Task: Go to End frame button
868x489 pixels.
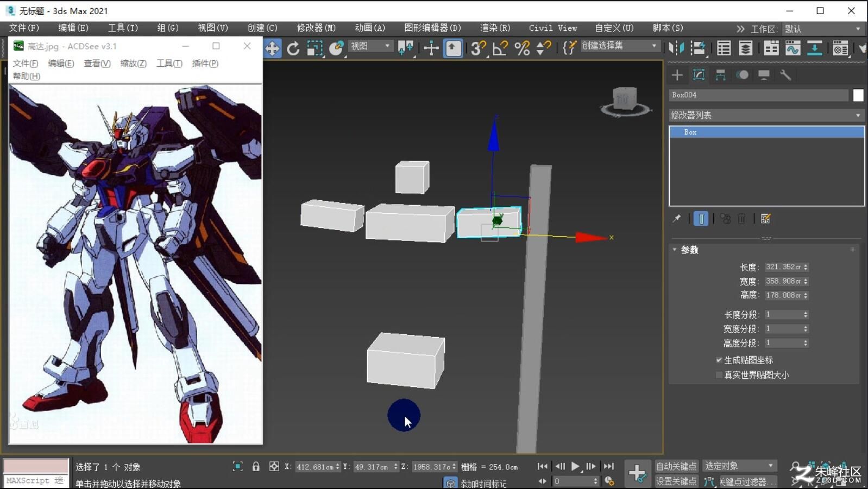Action: point(609,466)
